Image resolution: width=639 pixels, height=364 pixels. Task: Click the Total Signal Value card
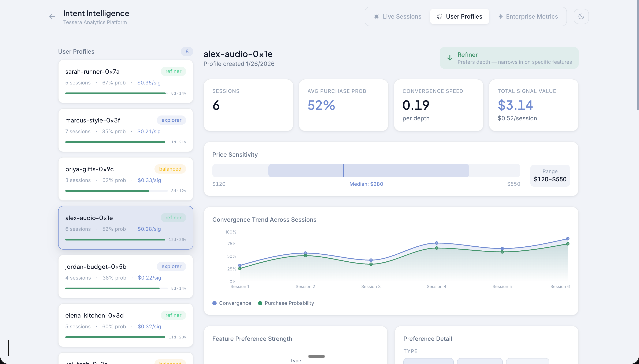coord(533,105)
